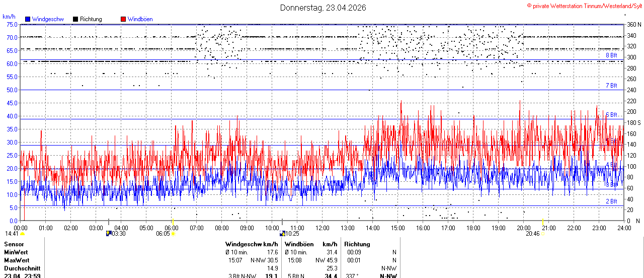This screenshot has height=278, width=644.
Task: Click the Windgeschw km/h column header
Action: [252, 244]
